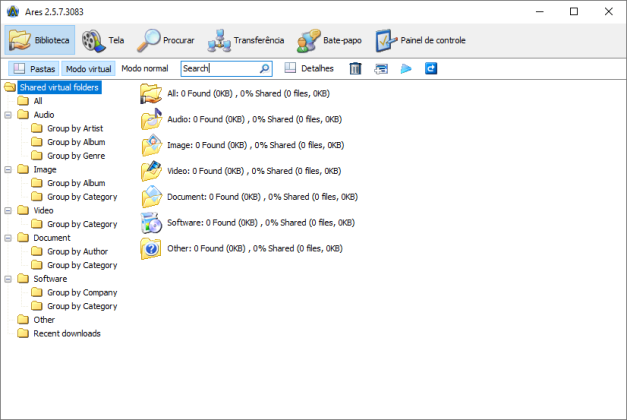Open the Bate-papo chat tab
This screenshot has height=420, width=627.
[x=329, y=40]
